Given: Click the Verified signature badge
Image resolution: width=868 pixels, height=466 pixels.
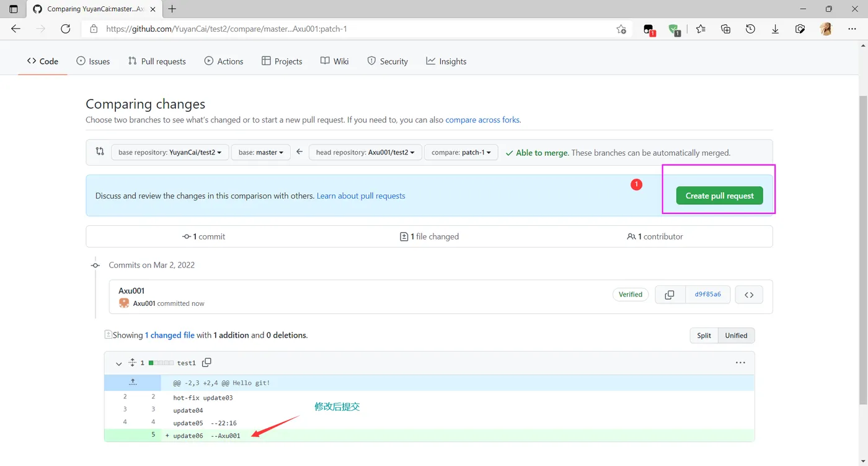Looking at the screenshot, I should click(x=631, y=295).
